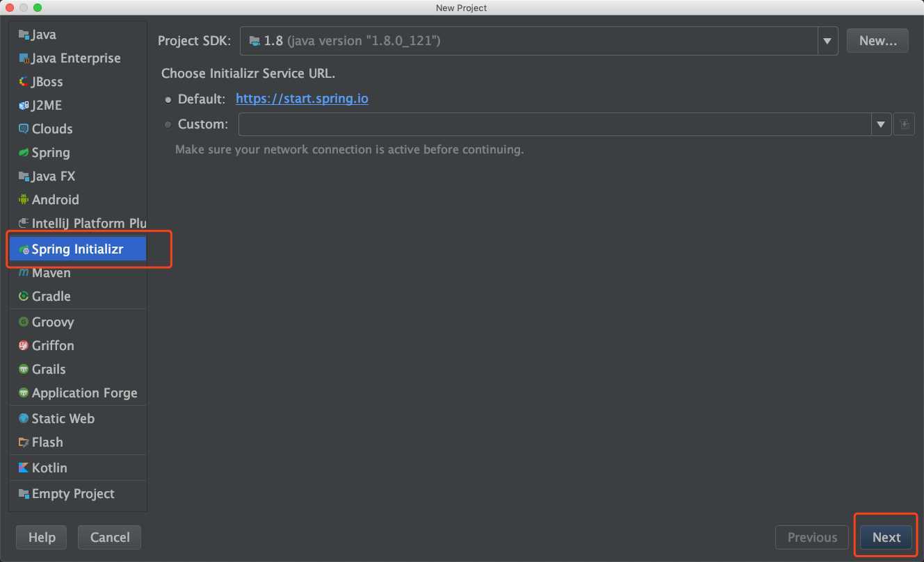Click into the Custom URL text field
Viewport: 924px width, 562px height.
[555, 124]
